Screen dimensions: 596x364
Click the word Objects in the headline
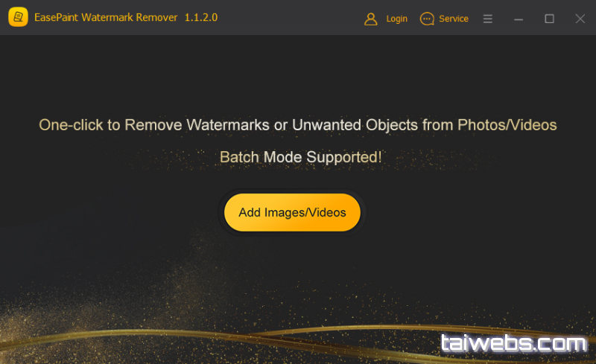(392, 125)
